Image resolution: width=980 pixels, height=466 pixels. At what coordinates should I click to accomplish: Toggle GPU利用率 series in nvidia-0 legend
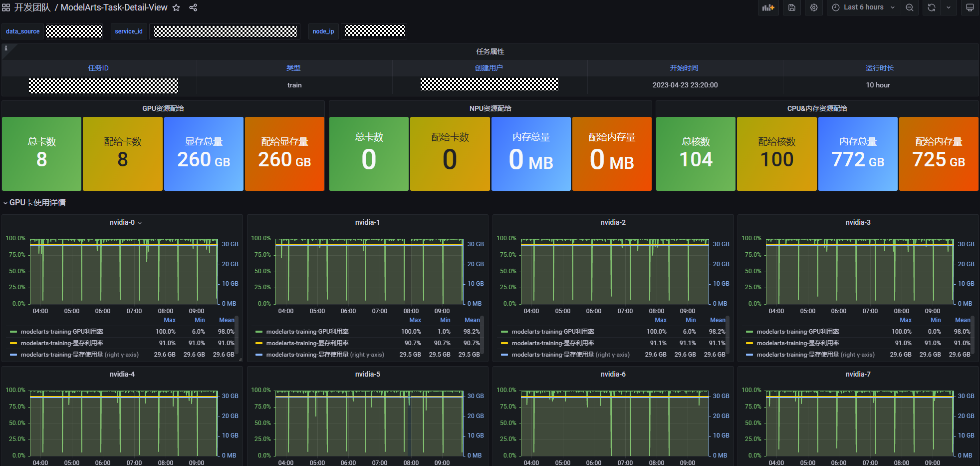[62, 332]
